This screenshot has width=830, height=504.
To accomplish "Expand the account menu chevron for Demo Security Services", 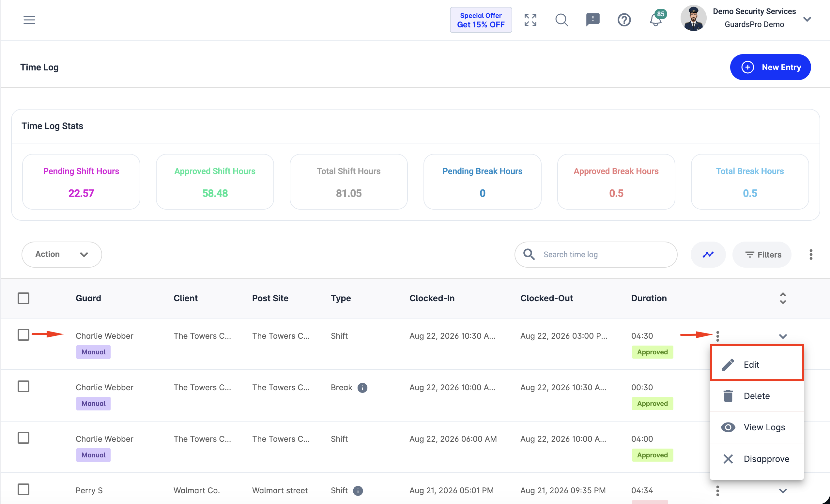I will pos(807,19).
